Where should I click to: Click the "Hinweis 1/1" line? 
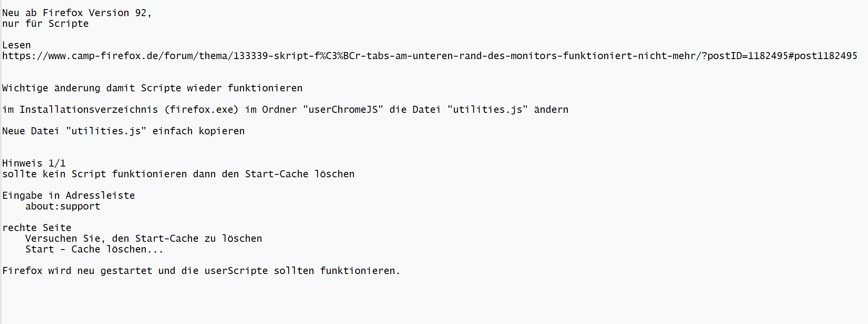coord(34,163)
